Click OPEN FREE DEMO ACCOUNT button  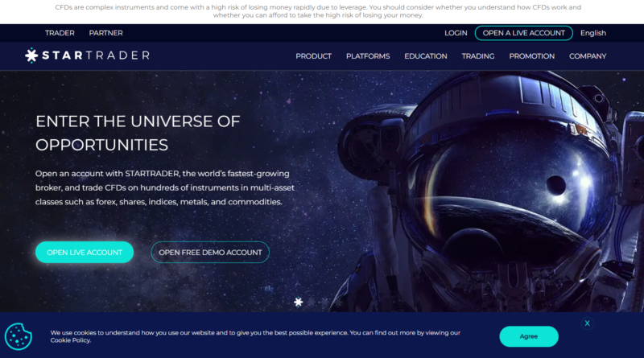point(210,252)
